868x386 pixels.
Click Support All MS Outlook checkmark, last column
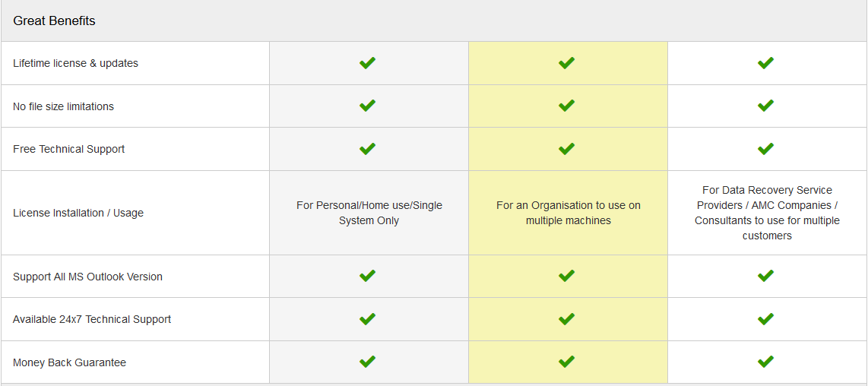tap(765, 276)
